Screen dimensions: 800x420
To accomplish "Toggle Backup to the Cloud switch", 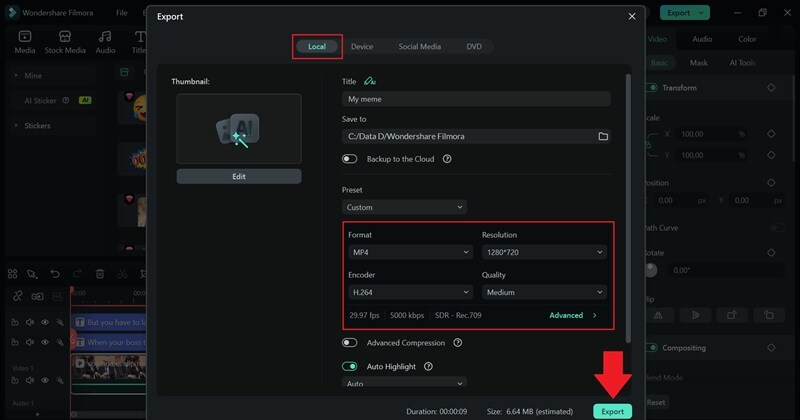I will click(x=349, y=159).
